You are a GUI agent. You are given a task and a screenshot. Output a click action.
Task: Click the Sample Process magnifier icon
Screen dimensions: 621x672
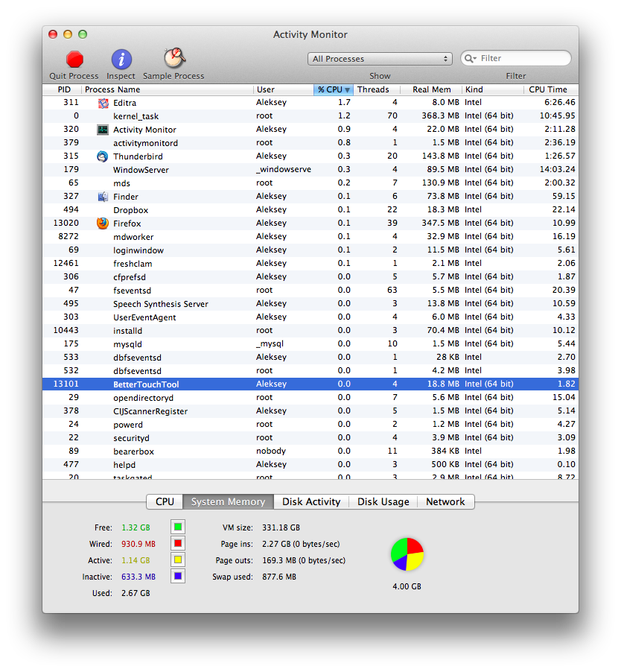click(174, 58)
